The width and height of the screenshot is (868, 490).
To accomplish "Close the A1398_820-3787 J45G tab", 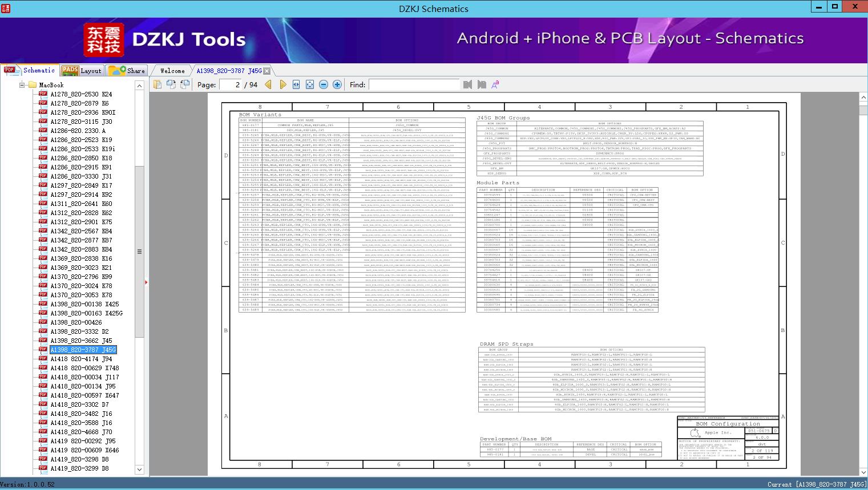I will point(267,71).
